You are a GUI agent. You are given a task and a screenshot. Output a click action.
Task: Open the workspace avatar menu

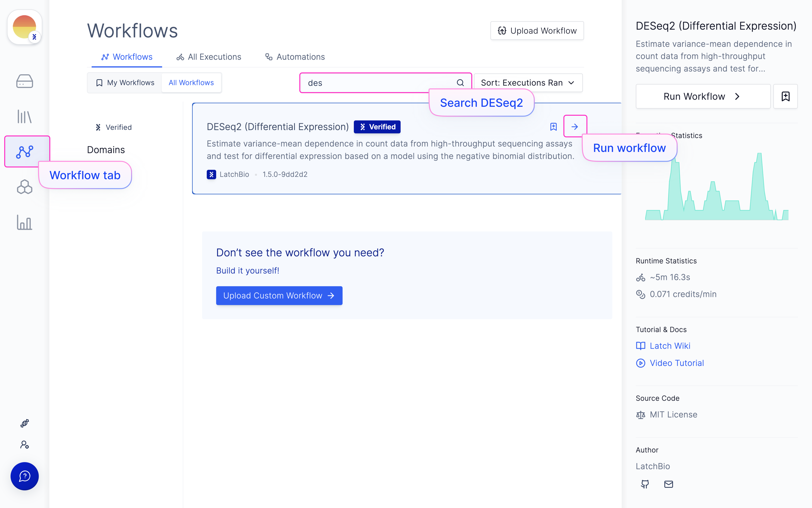click(24, 27)
